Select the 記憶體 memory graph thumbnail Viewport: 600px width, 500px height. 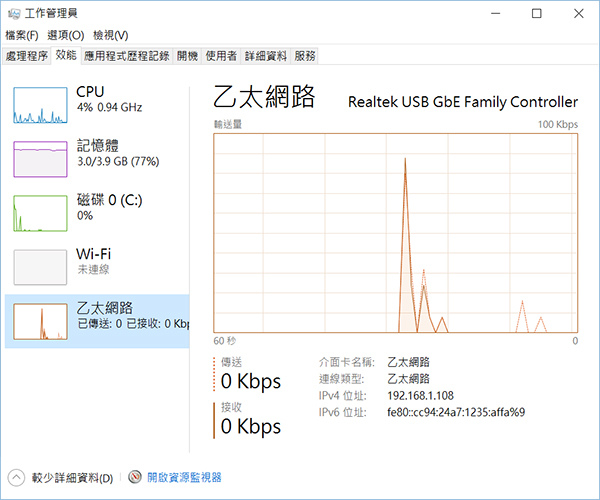(40, 158)
